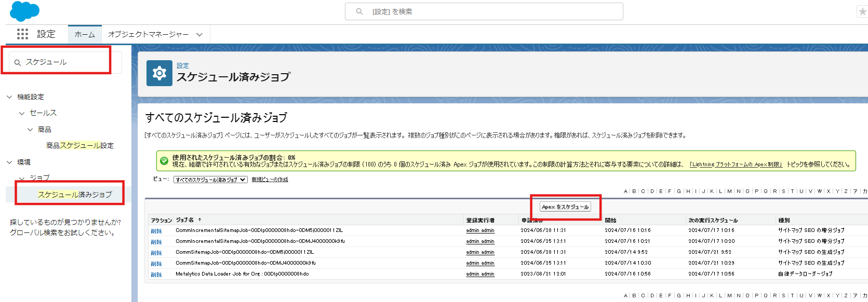The image size is (868, 302).
Task: Open the Lightning プラットフォームの Apex 制限 link
Action: click(736, 164)
